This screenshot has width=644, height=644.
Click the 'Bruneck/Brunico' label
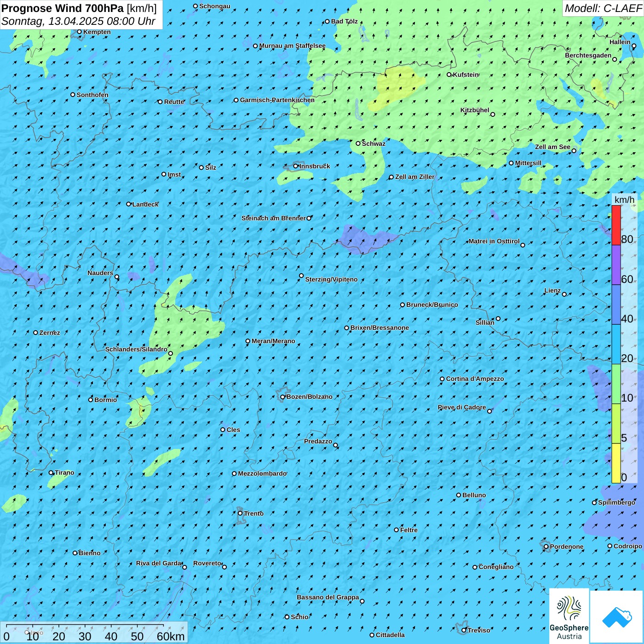(x=432, y=305)
